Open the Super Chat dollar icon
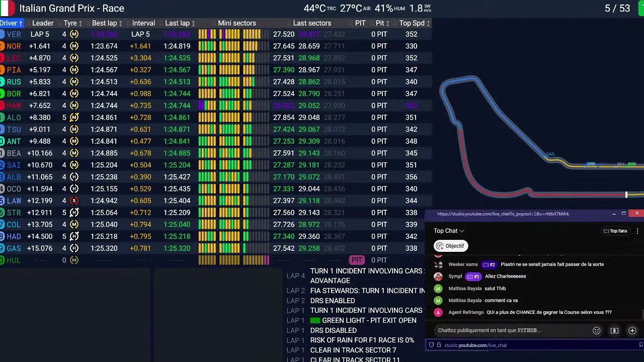Viewport: 644px width, 362px height. click(614, 330)
